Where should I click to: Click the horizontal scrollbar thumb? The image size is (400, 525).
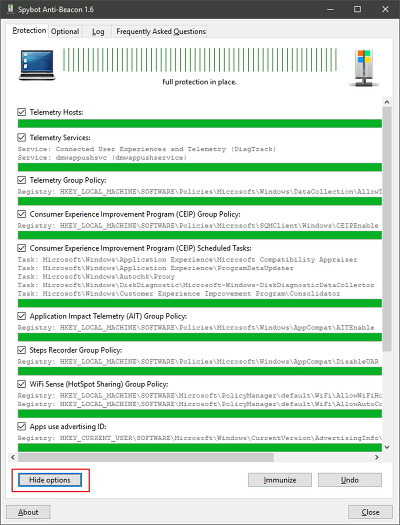click(x=146, y=457)
